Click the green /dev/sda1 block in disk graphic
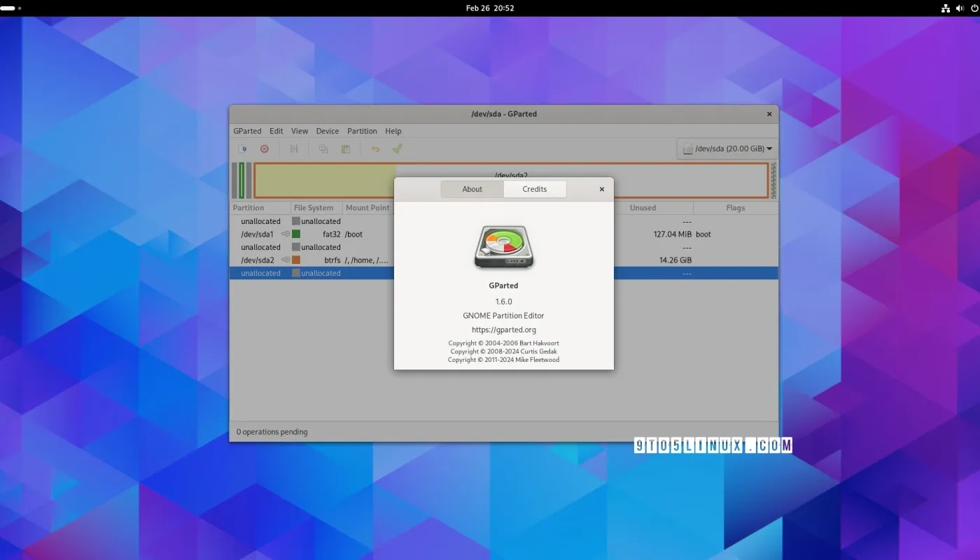The width and height of the screenshot is (980, 560). point(241,181)
